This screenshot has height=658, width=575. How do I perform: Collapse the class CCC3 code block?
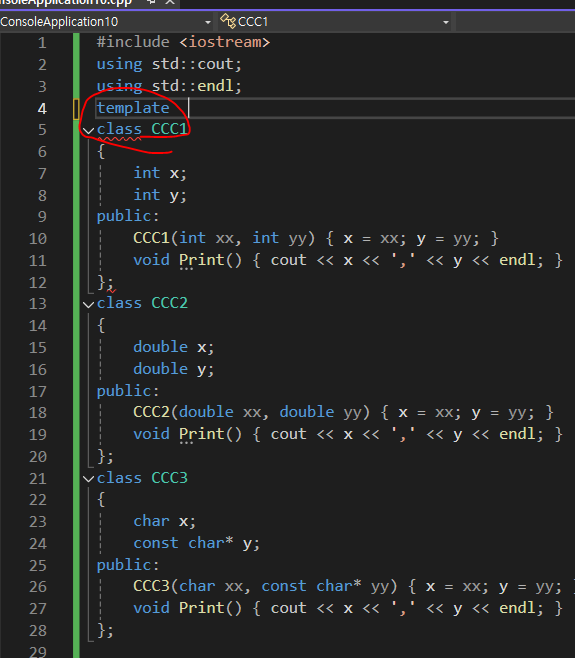pos(88,479)
